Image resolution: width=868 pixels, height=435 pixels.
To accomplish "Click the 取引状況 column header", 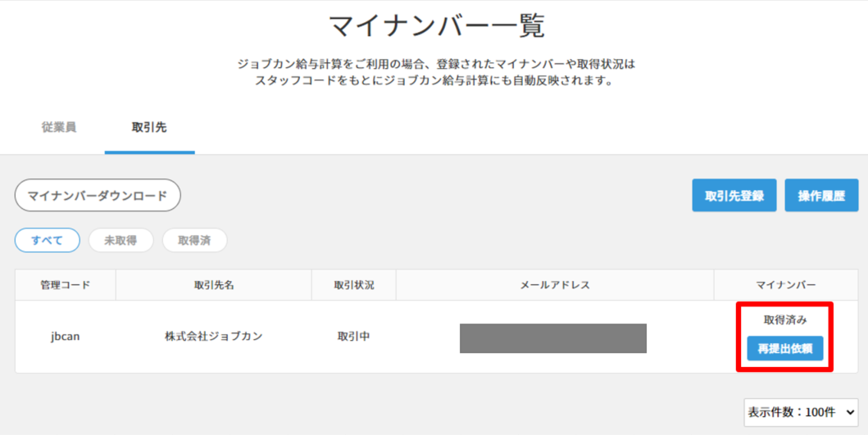I will click(x=354, y=285).
